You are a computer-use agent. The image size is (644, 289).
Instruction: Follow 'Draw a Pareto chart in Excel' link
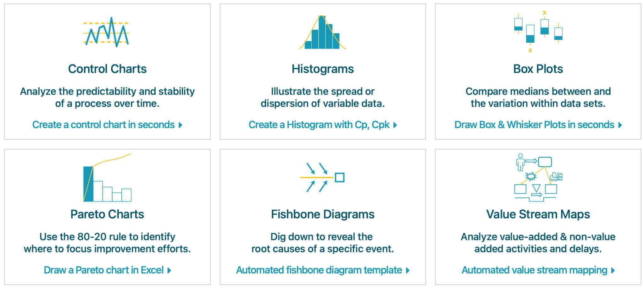(x=104, y=270)
